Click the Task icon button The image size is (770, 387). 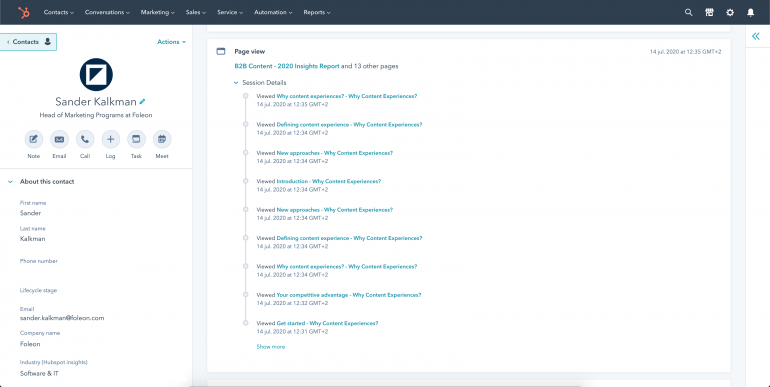click(x=136, y=139)
